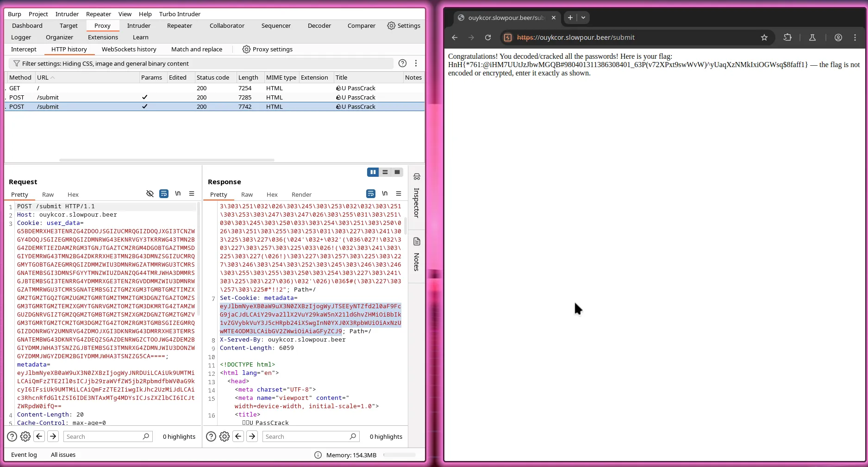The image size is (868, 467).
Task: Open the HTTP history three-dot options menu
Action: tap(416, 63)
